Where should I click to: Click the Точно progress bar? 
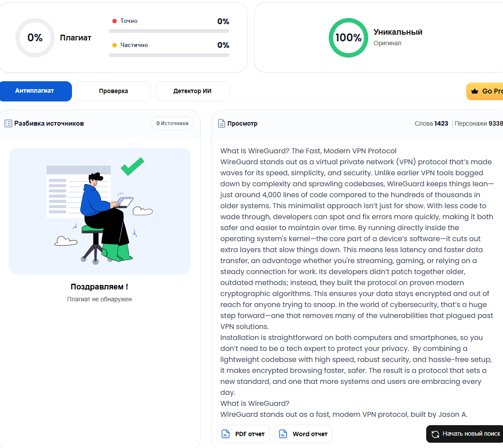pos(169,31)
